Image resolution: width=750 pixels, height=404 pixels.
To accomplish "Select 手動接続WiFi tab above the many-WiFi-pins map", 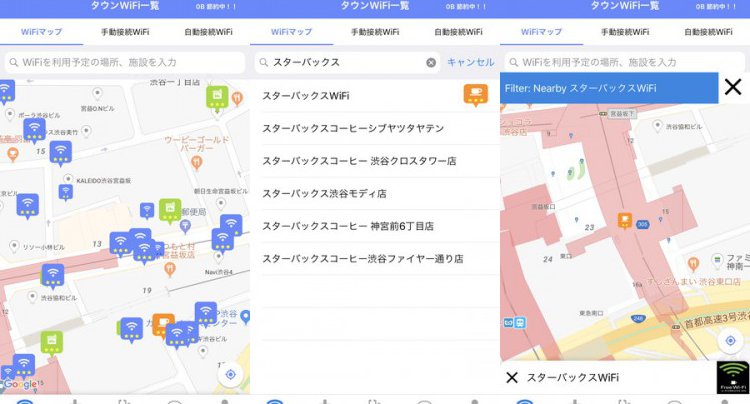I will point(125,32).
